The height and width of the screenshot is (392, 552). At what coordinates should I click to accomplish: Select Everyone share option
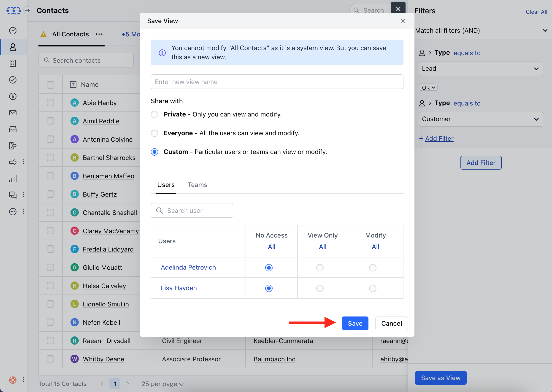coord(154,133)
